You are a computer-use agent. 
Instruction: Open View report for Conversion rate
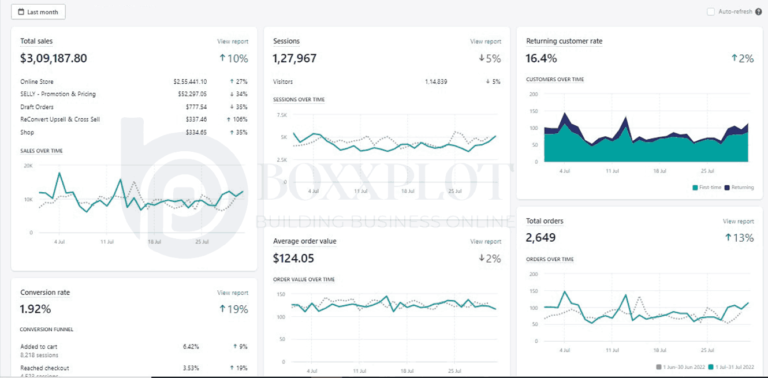[233, 293]
